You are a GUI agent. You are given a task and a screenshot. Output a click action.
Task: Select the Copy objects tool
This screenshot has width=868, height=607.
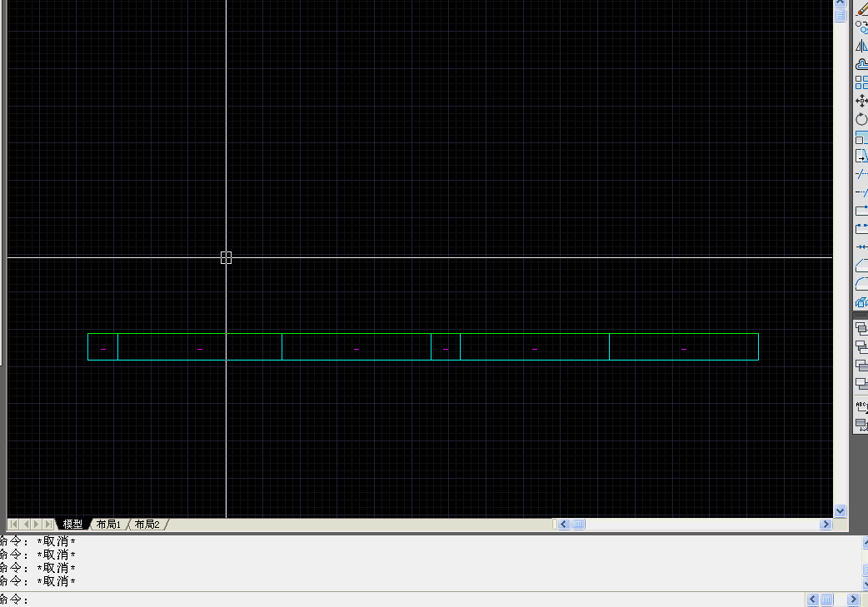coord(861,27)
